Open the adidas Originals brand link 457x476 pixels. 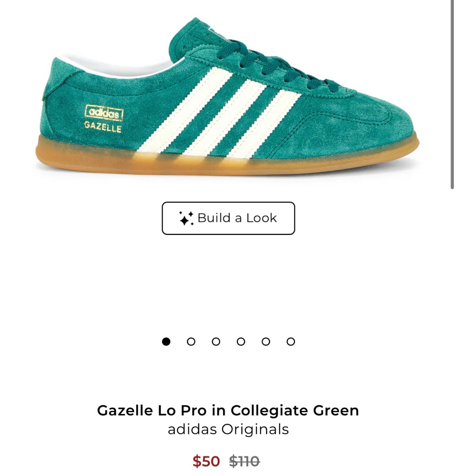click(x=228, y=429)
